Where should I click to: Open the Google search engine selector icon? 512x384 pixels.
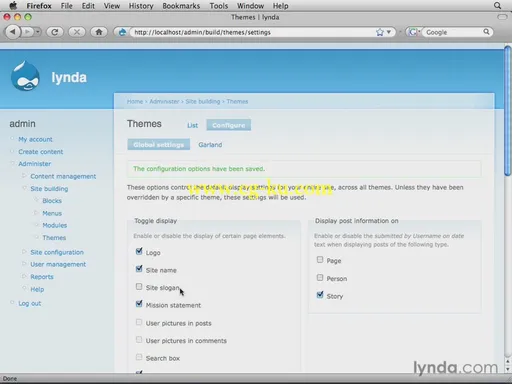pos(413,32)
